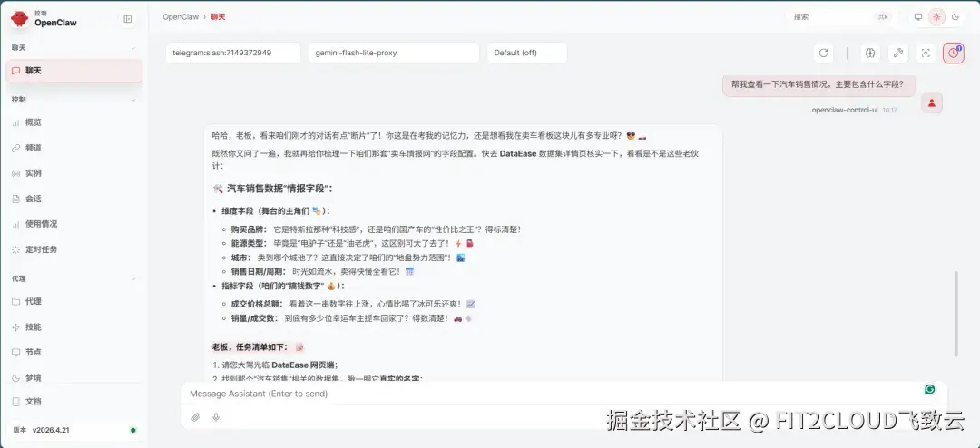Collapse the 控制 sidebar section chevron

coord(133,100)
